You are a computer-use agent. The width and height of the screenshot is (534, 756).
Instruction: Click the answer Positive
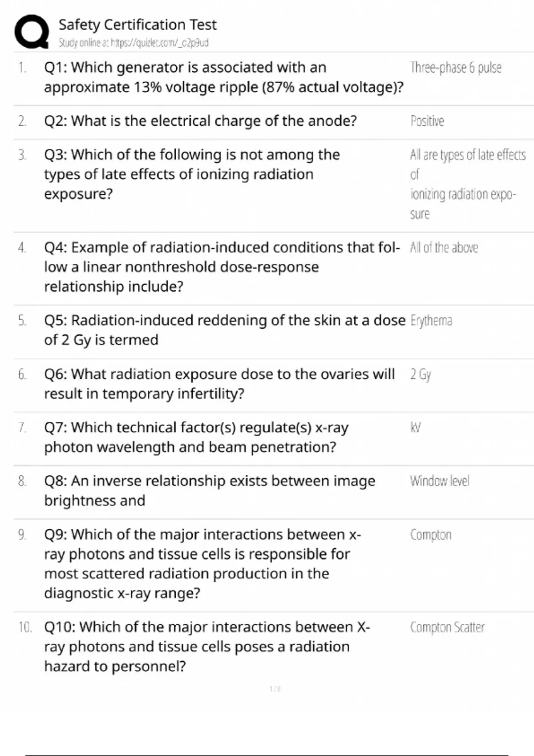click(427, 121)
